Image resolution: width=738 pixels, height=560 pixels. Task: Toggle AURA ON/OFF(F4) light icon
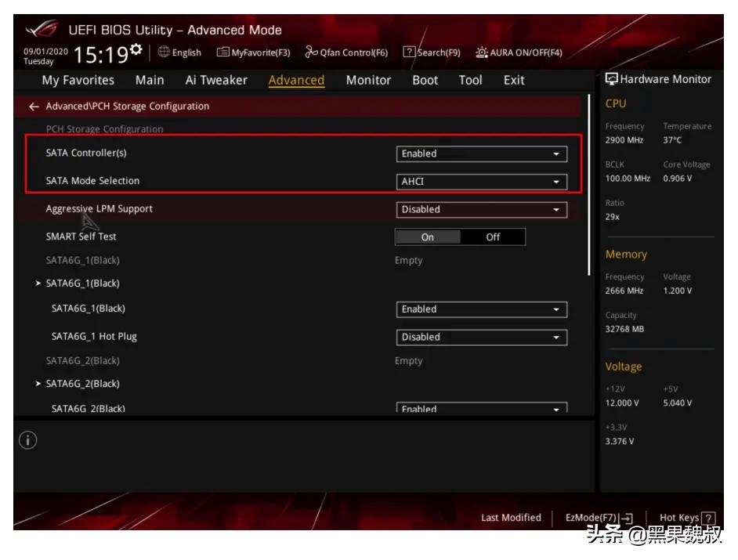[482, 52]
